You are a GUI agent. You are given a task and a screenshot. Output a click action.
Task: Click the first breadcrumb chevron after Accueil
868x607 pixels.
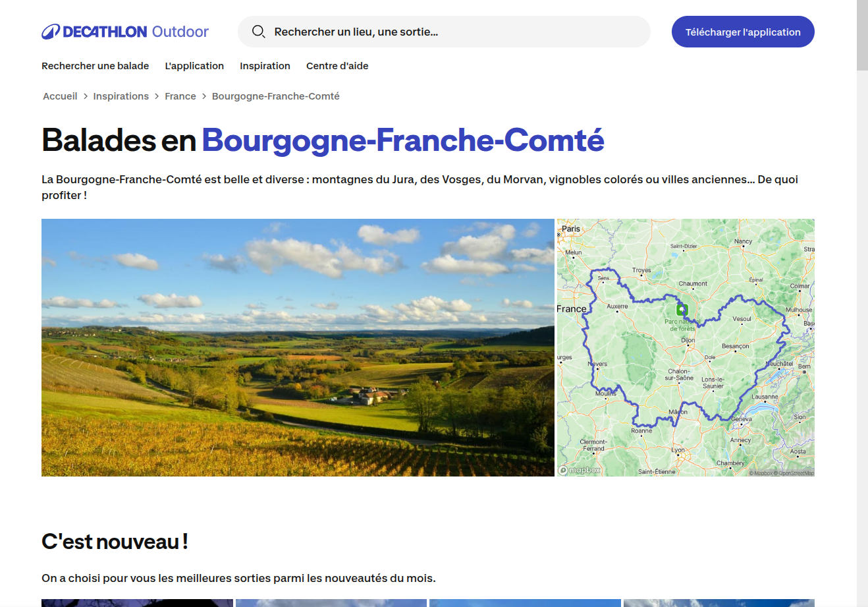coord(86,96)
